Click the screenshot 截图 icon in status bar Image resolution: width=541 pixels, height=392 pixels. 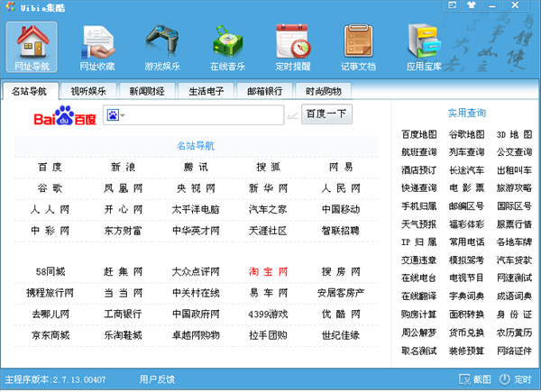[x=464, y=379]
